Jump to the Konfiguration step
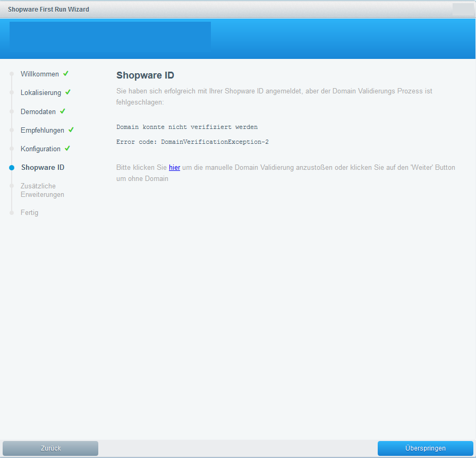The height and width of the screenshot is (458, 476). 40,149
